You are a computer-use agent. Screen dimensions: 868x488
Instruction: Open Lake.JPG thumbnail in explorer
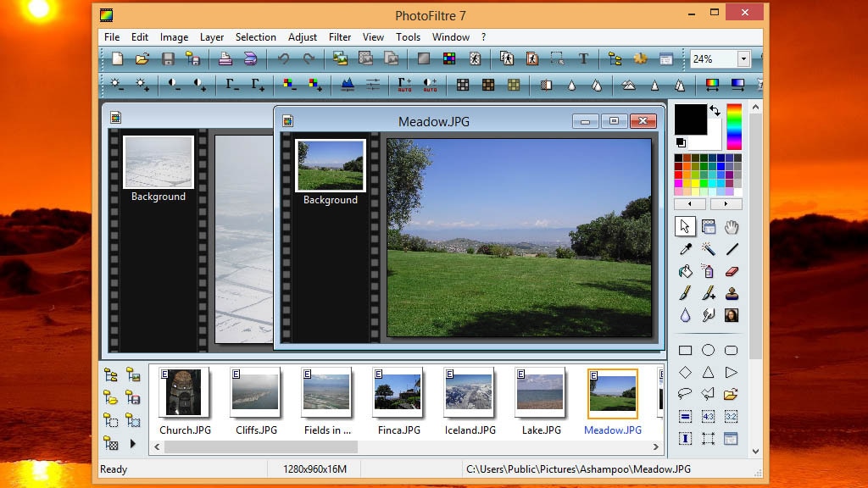coord(540,392)
